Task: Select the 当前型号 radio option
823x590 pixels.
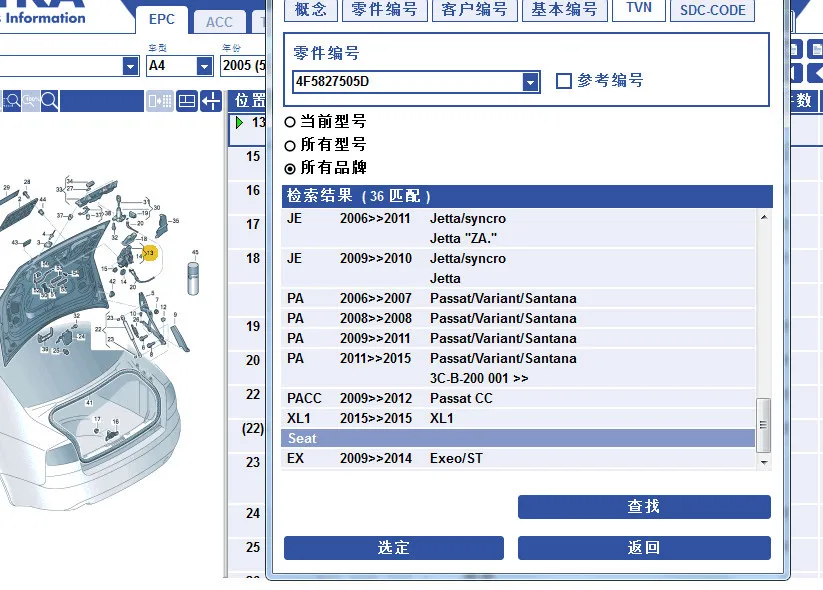Action: 290,122
